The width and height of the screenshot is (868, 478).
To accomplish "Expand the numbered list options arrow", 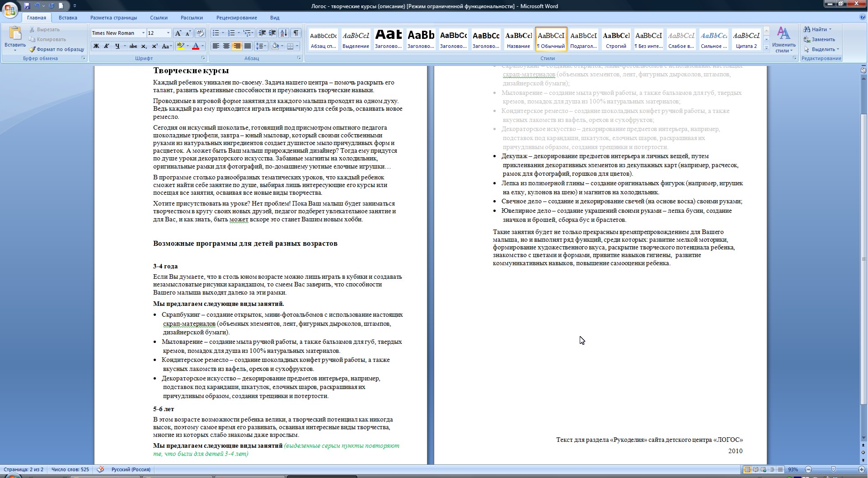I will pos(239,33).
